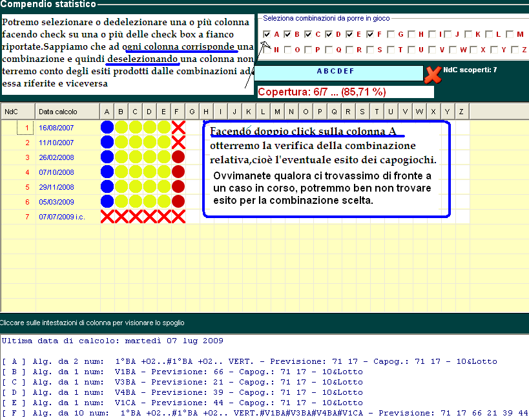Screen dimensions: 529x420
Task: Click column header A to view spoglio
Action: [107, 112]
